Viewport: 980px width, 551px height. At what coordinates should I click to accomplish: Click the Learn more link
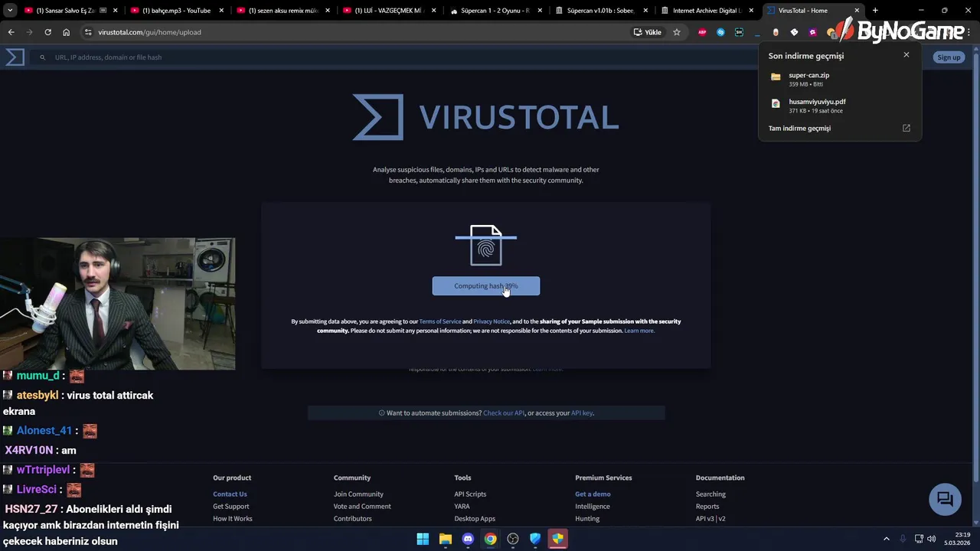coord(639,331)
